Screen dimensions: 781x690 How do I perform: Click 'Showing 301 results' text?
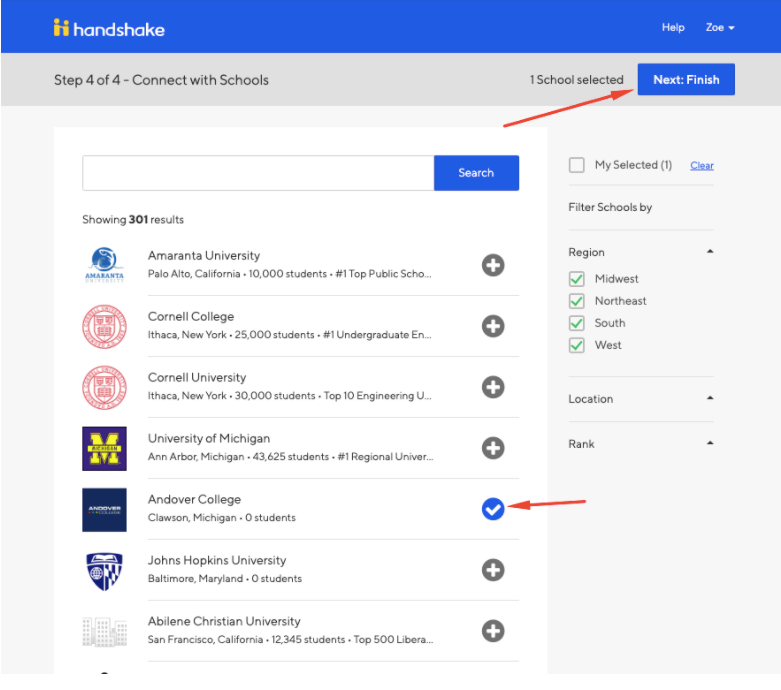click(133, 219)
